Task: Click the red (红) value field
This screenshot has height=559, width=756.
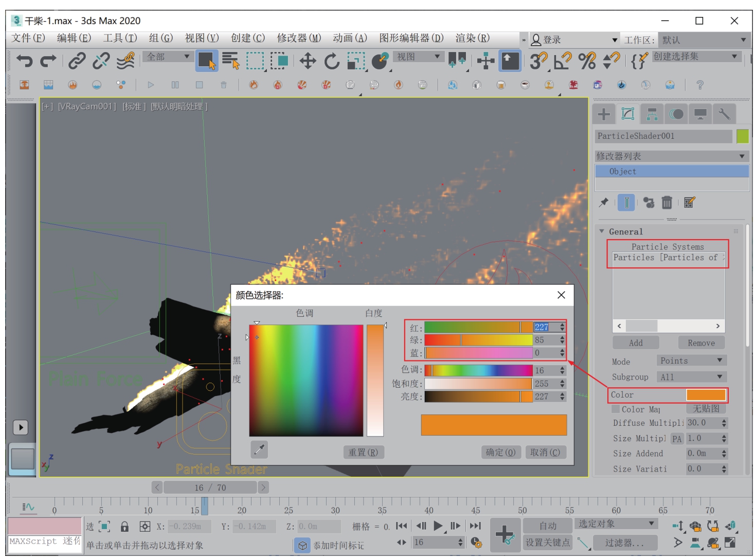Action: 545,327
